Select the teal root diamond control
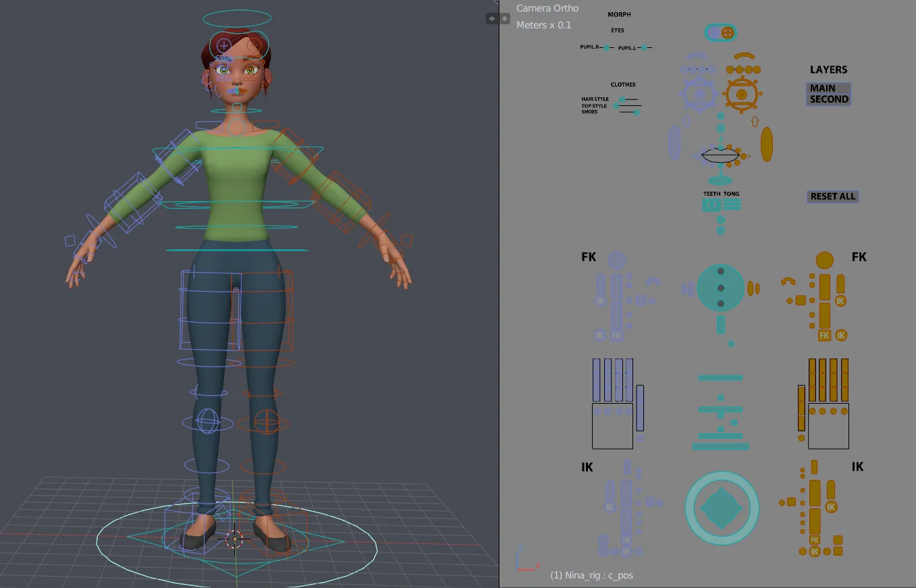Viewport: 916px width, 588px height. [x=722, y=508]
